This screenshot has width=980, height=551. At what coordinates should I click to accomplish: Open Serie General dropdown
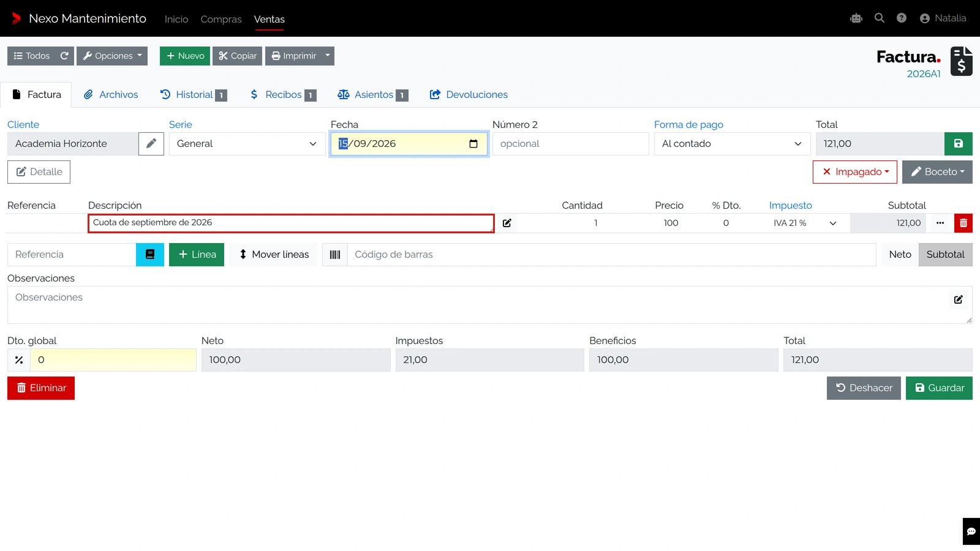247,144
